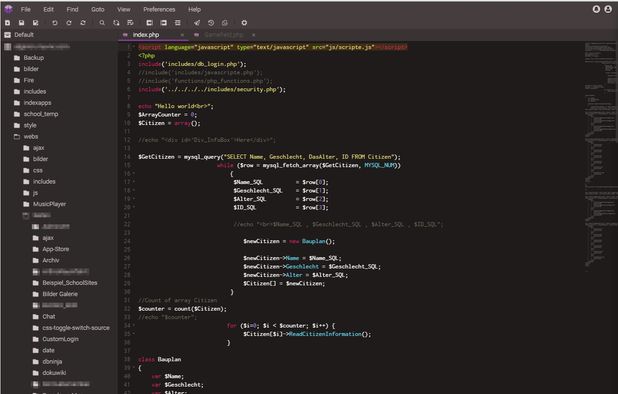Undo the last edit via toolbar
The width and height of the screenshot is (618, 394).
pyautogui.click(x=55, y=23)
